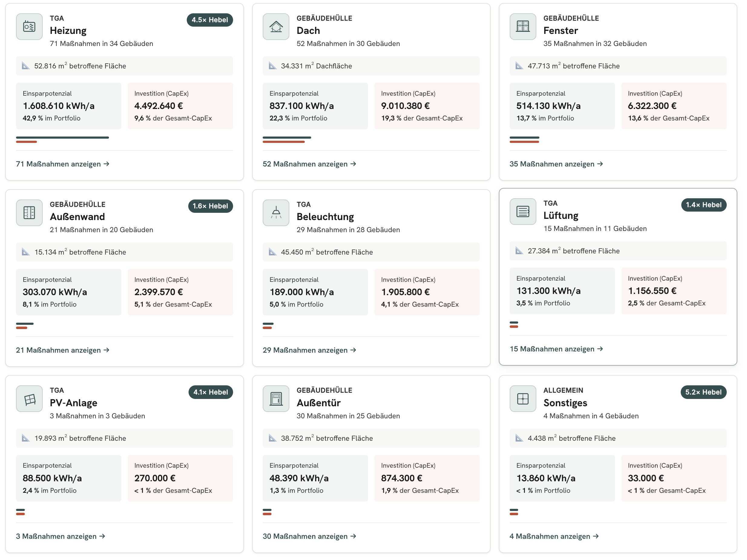
Task: View 4 Maßnahmen for Sonstiges
Action: pyautogui.click(x=554, y=536)
